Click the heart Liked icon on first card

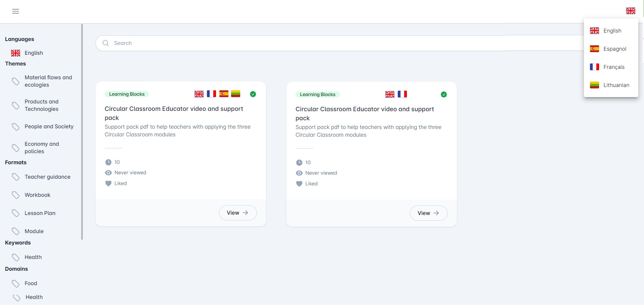click(x=108, y=183)
